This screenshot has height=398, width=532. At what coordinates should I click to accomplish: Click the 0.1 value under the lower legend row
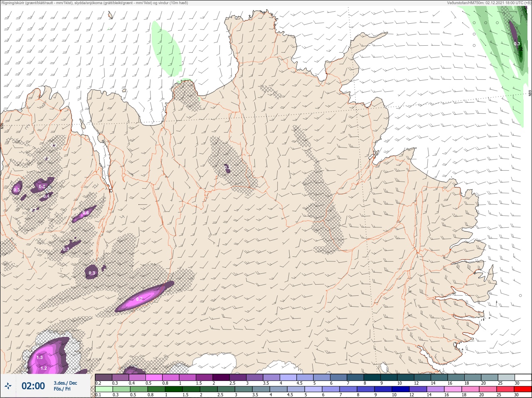coord(98,395)
